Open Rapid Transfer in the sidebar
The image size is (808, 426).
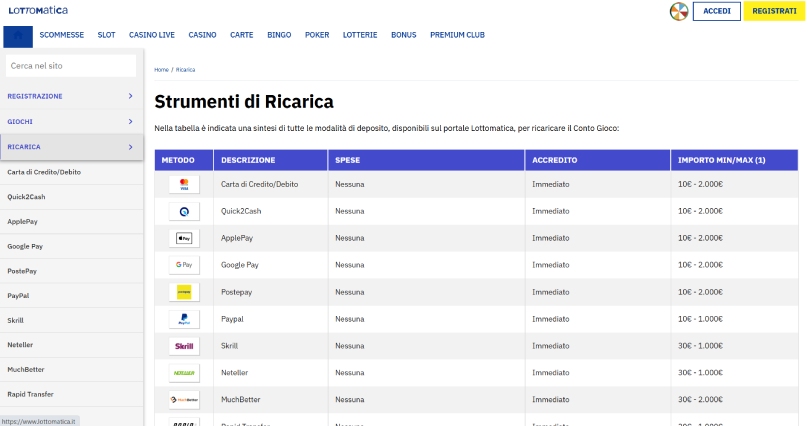(72, 394)
